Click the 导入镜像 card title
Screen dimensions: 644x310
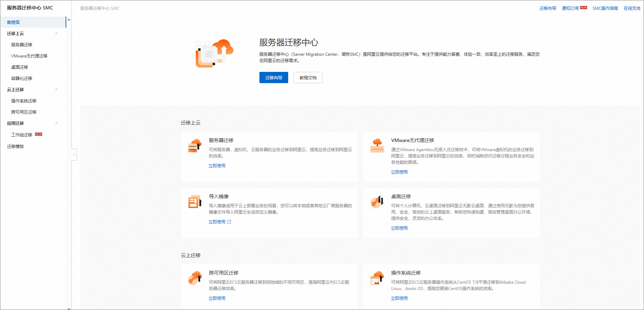coord(219,196)
